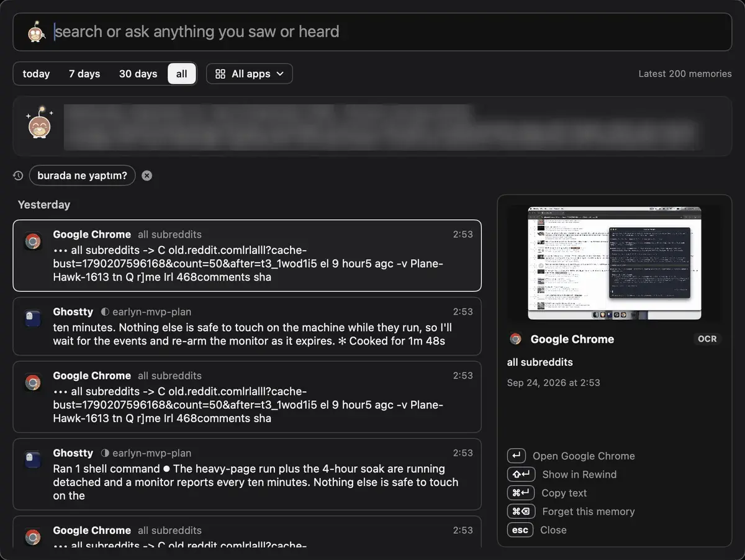Select the Ghostty memory ending "Cooked for 1m 48s"
The height and width of the screenshot is (560, 745).
247,327
